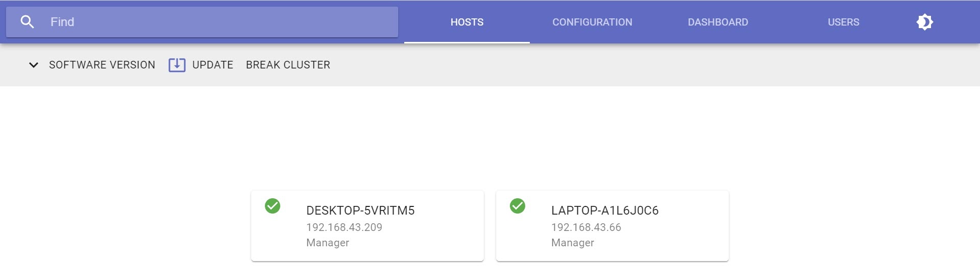
Task: Click Manager role on DESKTOP-5VRITM5 card
Action: pos(328,243)
